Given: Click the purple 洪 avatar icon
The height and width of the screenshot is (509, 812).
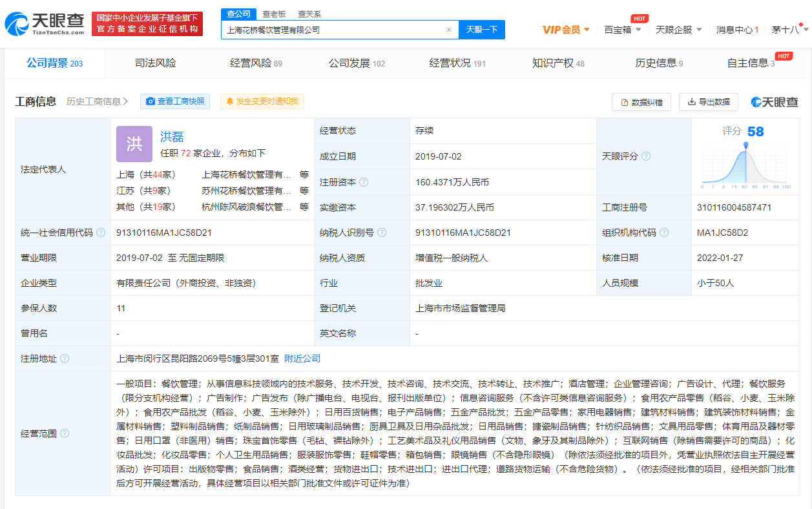Looking at the screenshot, I should coord(134,144).
